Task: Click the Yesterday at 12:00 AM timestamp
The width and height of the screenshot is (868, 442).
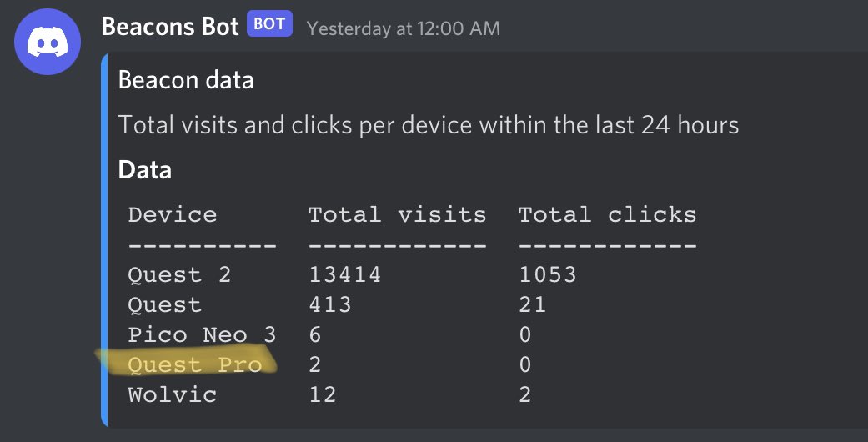Action: (x=403, y=28)
